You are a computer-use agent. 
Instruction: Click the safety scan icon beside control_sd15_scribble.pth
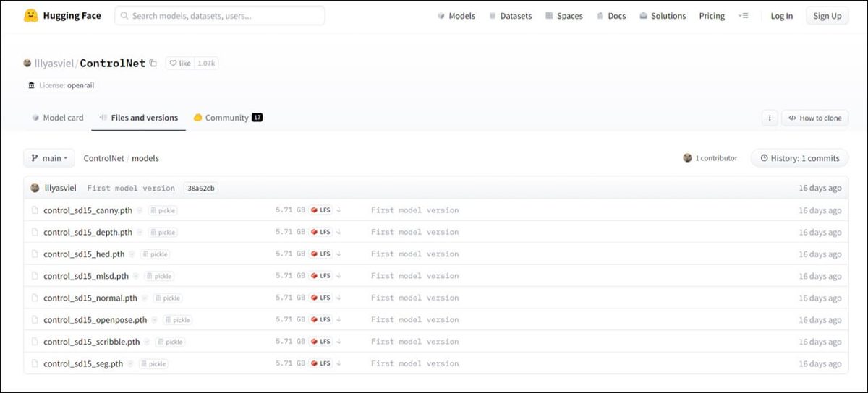coord(147,342)
